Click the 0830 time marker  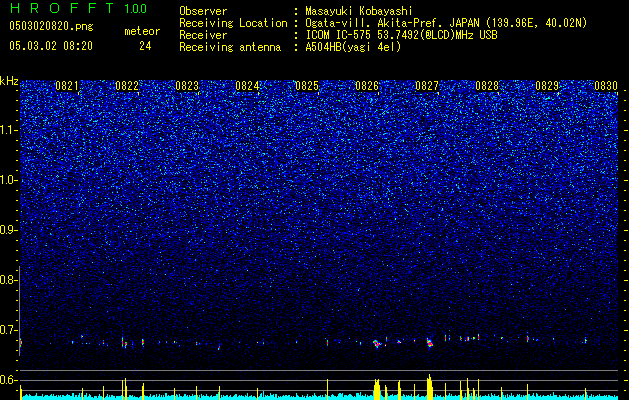tap(606, 86)
